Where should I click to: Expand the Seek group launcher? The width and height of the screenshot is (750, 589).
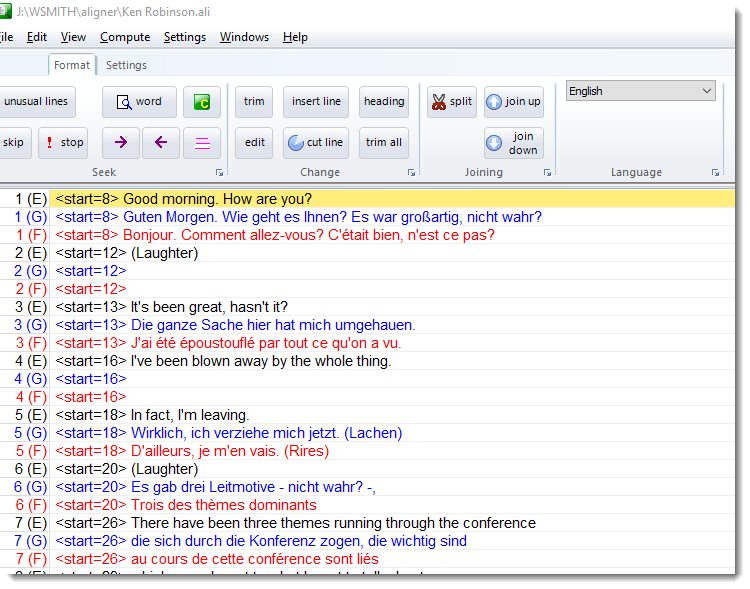pos(220,173)
